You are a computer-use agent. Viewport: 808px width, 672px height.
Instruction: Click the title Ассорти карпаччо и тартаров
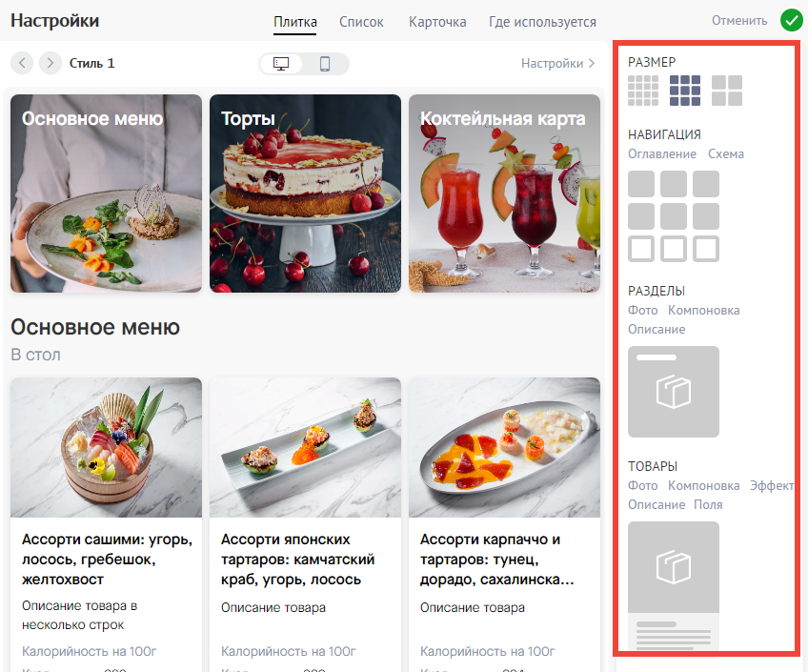(x=496, y=560)
